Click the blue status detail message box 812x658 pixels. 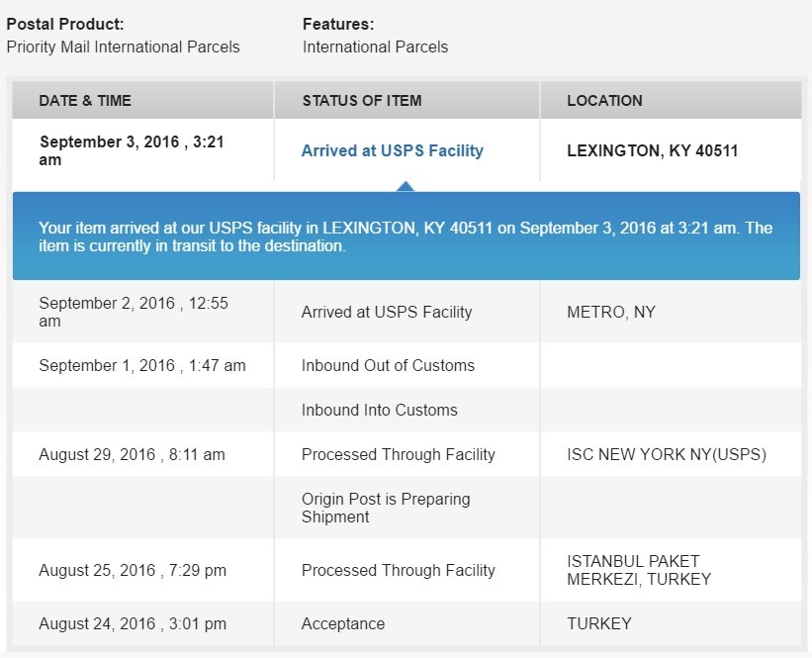[x=406, y=235]
